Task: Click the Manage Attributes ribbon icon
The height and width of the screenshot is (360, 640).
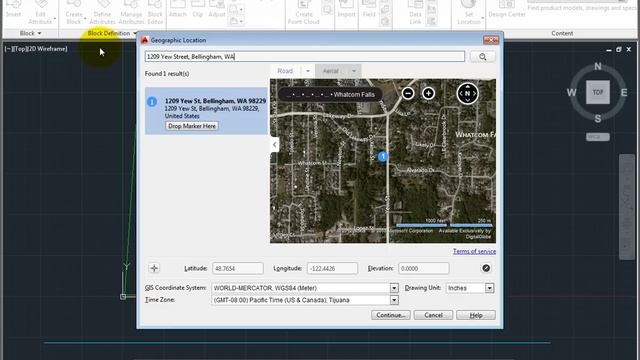Action: point(131,12)
